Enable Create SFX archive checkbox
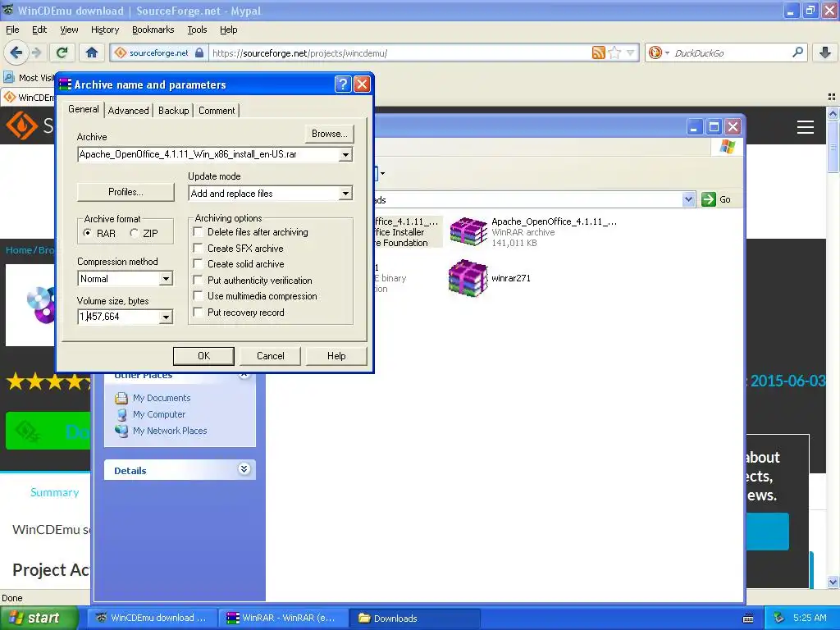The width and height of the screenshot is (840, 630). [x=199, y=248]
